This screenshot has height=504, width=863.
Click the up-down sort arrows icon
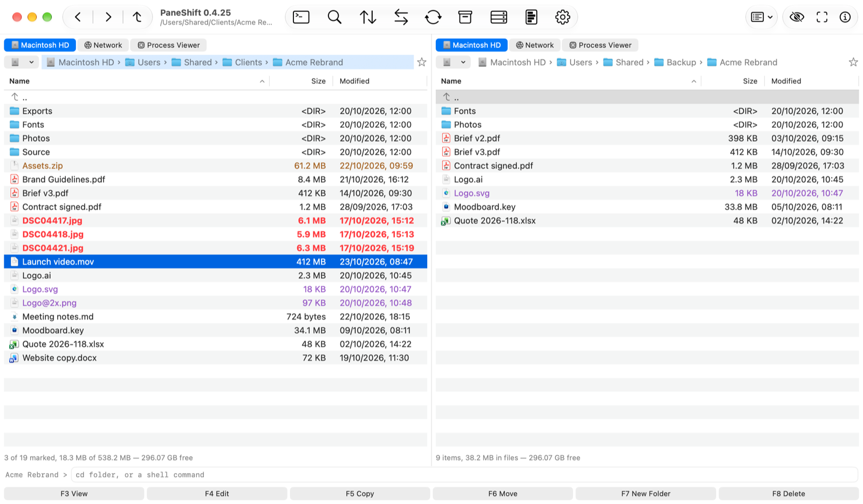(368, 17)
